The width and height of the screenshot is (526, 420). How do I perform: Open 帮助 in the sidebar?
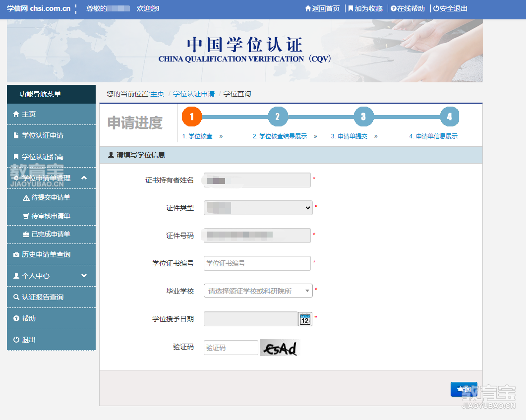(51, 318)
